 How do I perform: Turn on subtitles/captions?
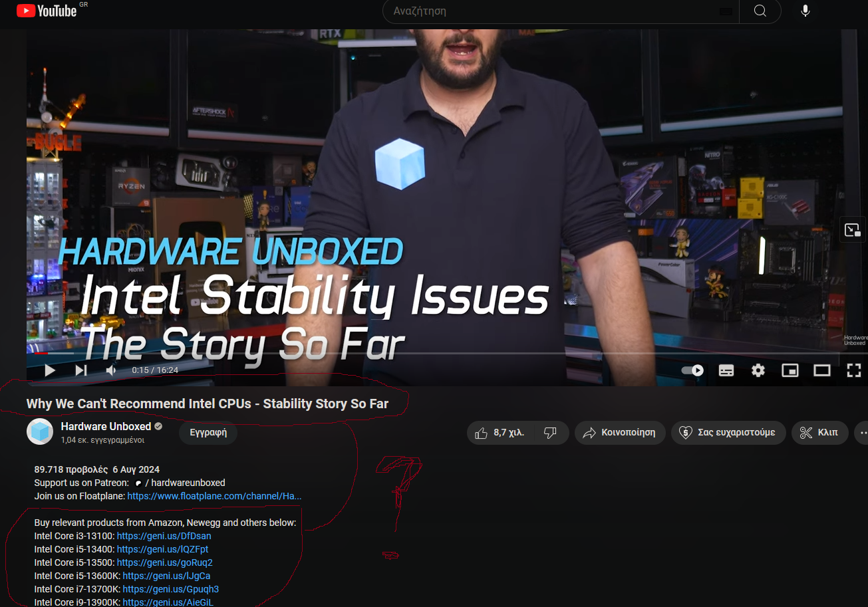(726, 370)
